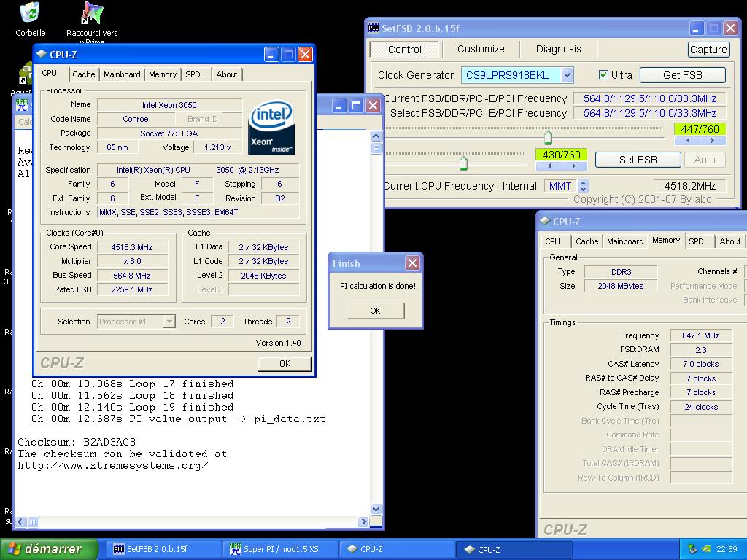Click the Set FSB button

(x=638, y=160)
